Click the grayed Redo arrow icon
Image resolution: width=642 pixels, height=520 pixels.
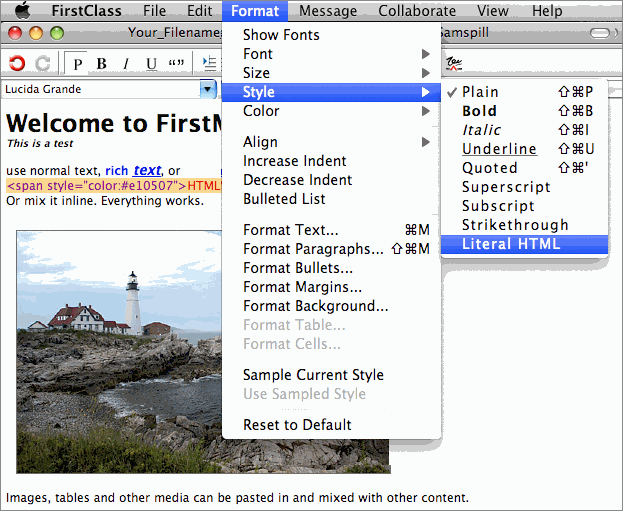(43, 63)
